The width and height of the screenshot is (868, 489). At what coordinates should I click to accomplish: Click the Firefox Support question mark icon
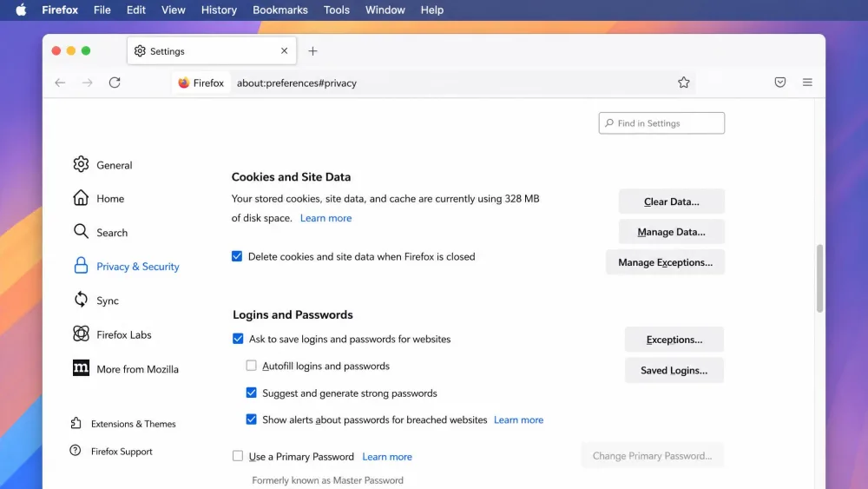76,451
